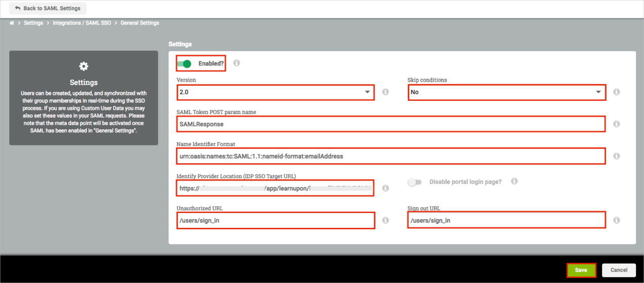The height and width of the screenshot is (283, 644).
Task: Open the Version dropdown
Action: coord(275,92)
